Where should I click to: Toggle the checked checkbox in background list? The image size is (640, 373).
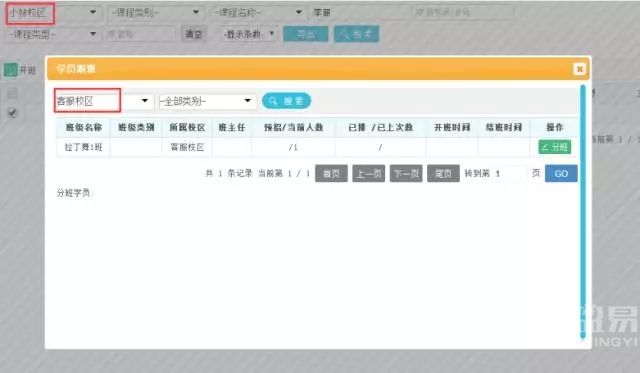point(12,113)
